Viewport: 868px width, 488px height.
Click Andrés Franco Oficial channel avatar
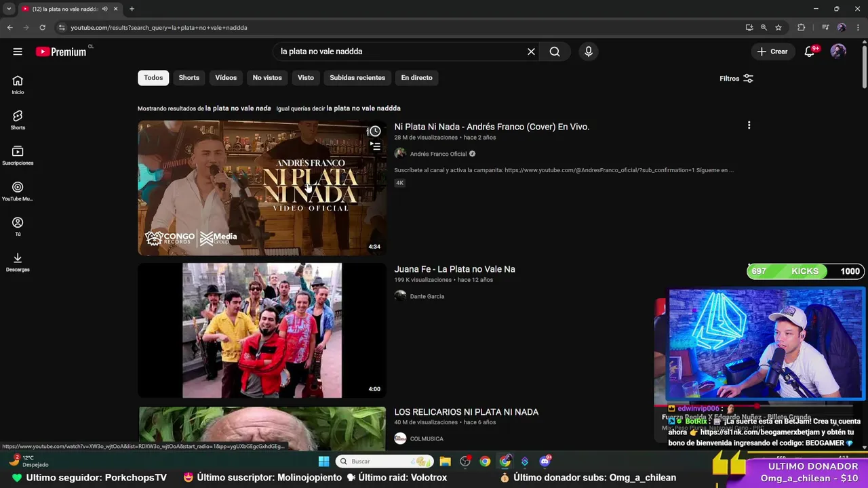pos(400,154)
